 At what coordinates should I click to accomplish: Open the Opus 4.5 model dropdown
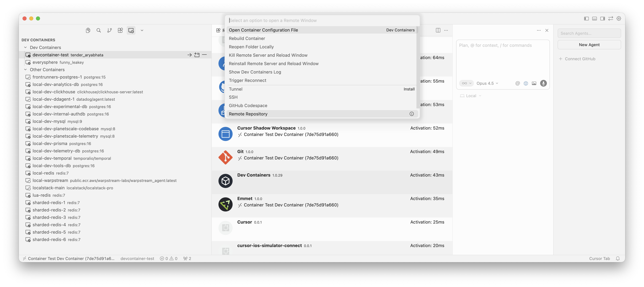click(487, 83)
